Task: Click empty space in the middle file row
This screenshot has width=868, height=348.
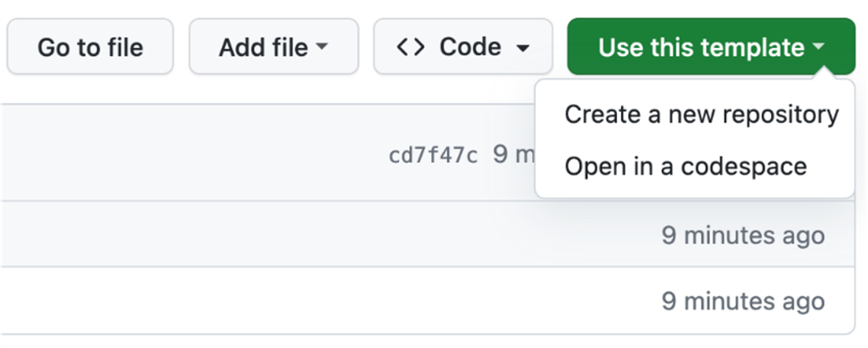Action: pyautogui.click(x=316, y=235)
